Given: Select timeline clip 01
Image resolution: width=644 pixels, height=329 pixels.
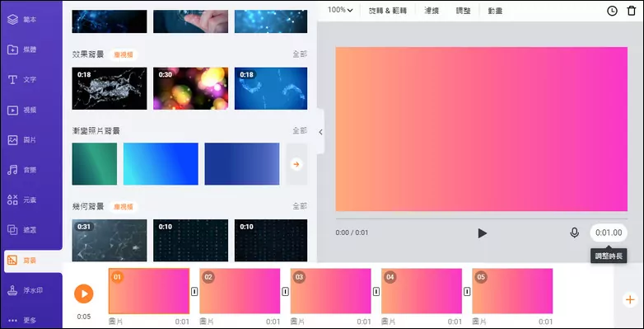Looking at the screenshot, I should pos(149,291).
